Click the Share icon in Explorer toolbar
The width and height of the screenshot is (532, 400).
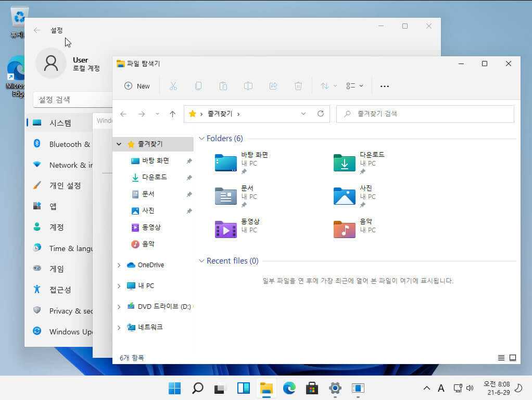point(273,86)
